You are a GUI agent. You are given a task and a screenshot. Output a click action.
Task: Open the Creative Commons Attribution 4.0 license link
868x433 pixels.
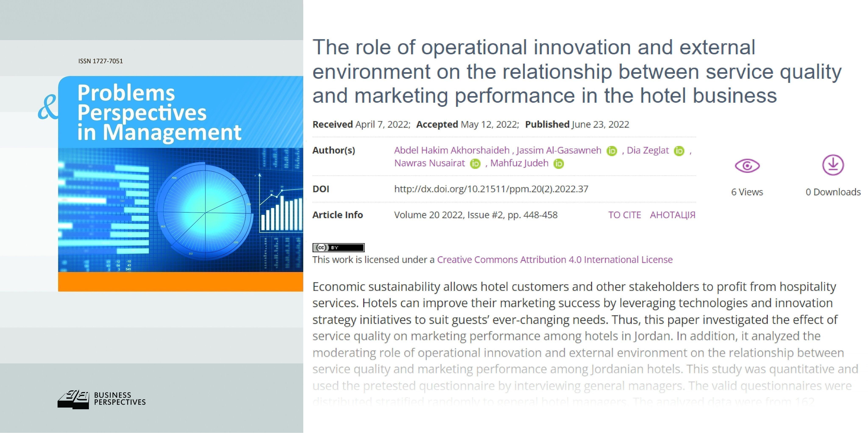[x=555, y=260]
